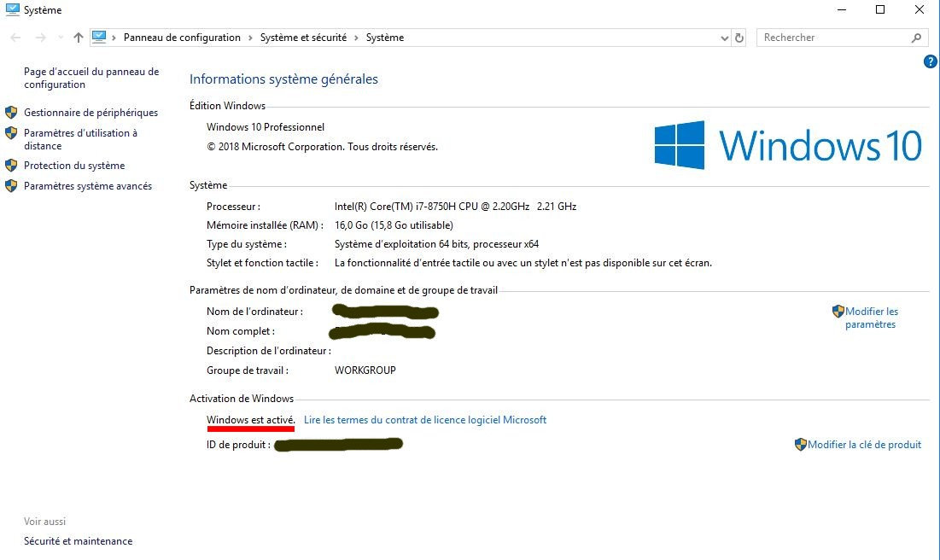940x560 pixels.
Task: Close the Système window
Action: pyautogui.click(x=919, y=9)
